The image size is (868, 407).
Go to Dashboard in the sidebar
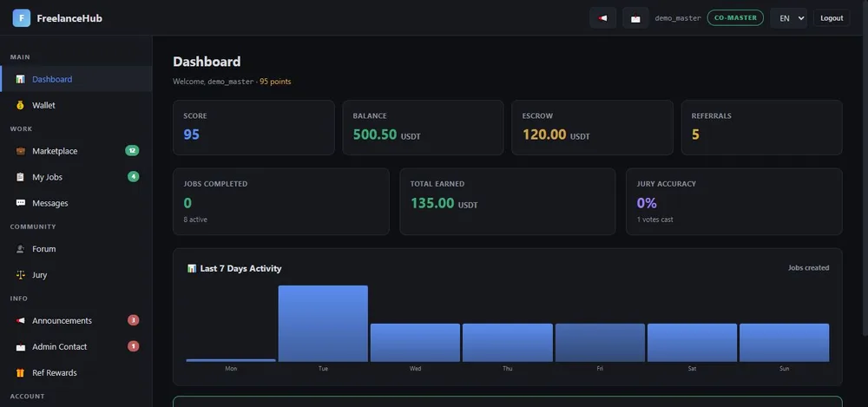click(x=76, y=79)
